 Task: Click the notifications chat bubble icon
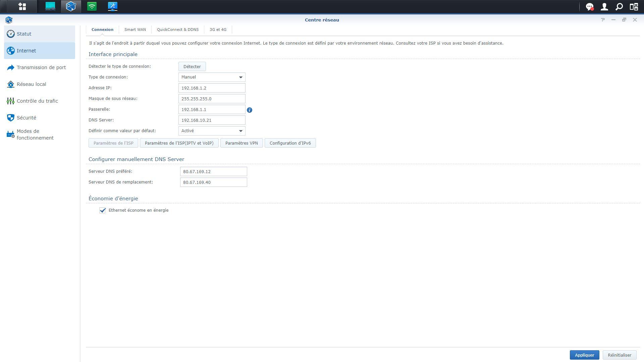tap(589, 6)
